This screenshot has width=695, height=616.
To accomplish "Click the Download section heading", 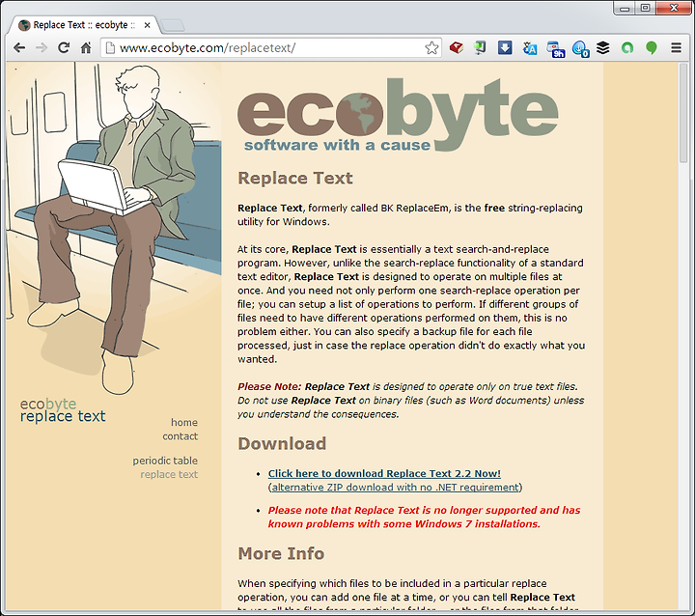I will coord(282,443).
